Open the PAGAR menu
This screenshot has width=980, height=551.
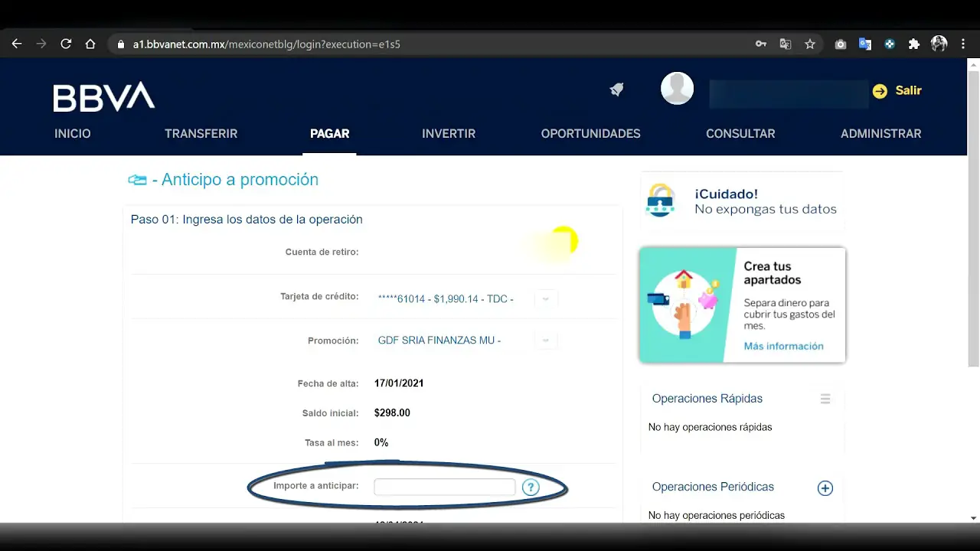pyautogui.click(x=329, y=134)
